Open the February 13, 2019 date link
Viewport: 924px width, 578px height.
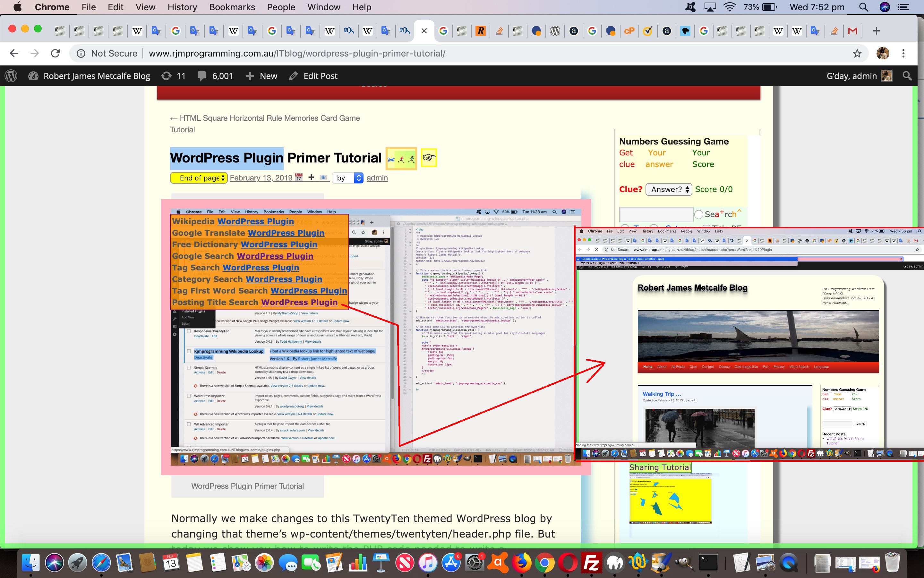[261, 178]
